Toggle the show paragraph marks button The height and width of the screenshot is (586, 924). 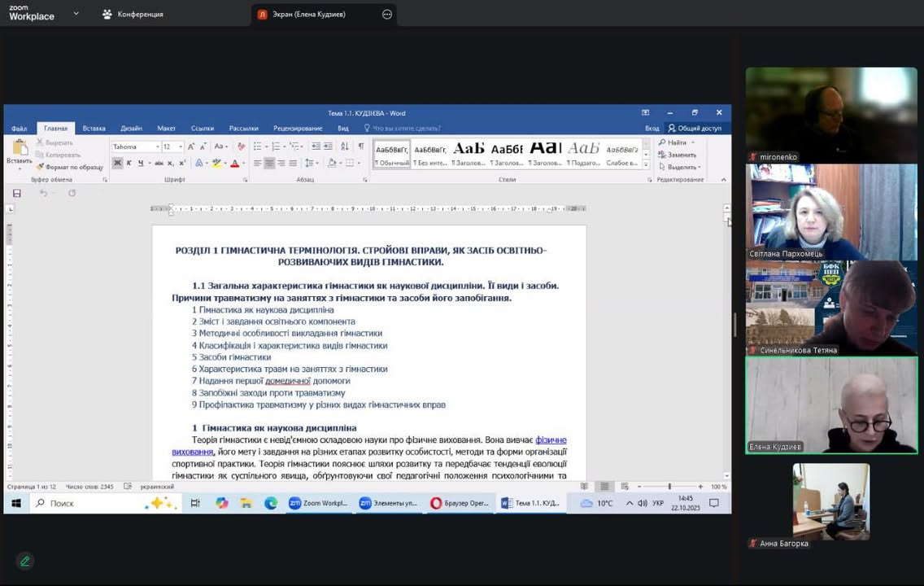361,146
